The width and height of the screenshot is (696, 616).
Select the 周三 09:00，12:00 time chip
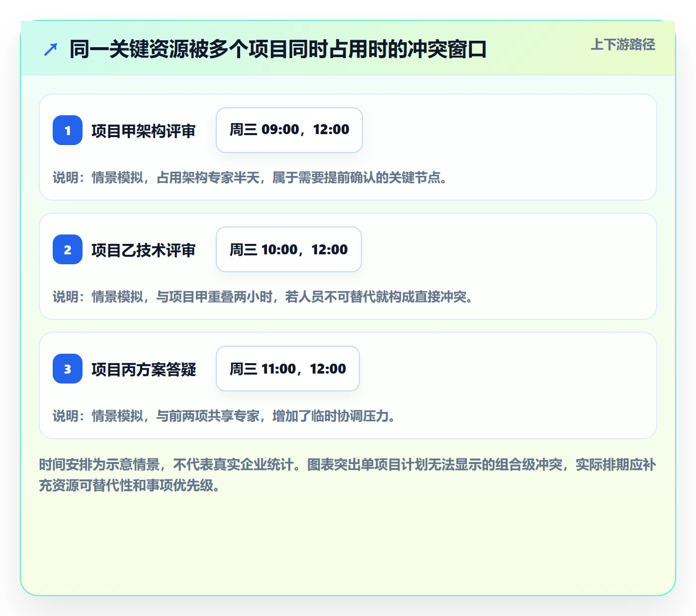coord(289,130)
